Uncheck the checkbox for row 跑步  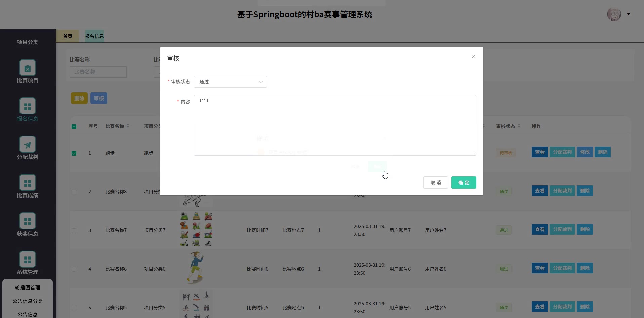point(74,153)
